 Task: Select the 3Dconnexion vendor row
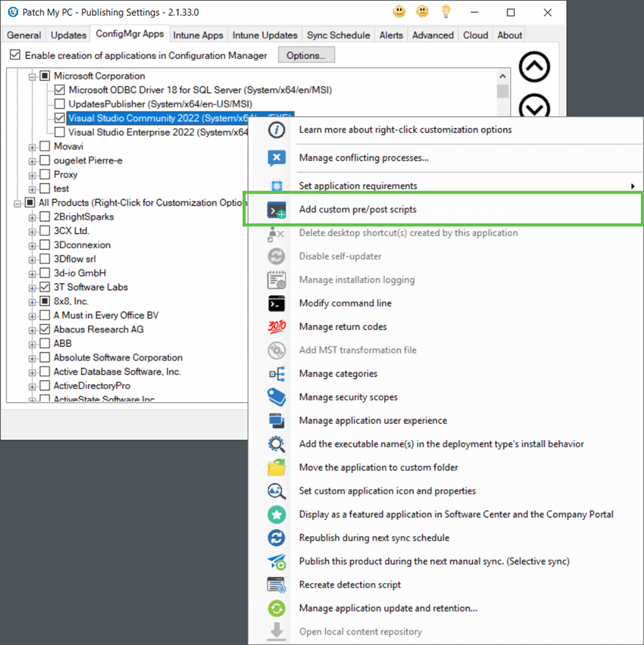pos(82,245)
